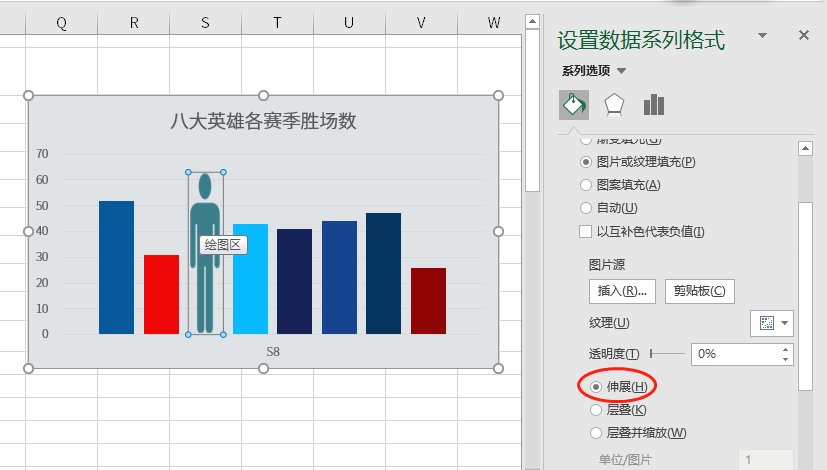Select column header V
The width and height of the screenshot is (827, 470).
click(421, 23)
